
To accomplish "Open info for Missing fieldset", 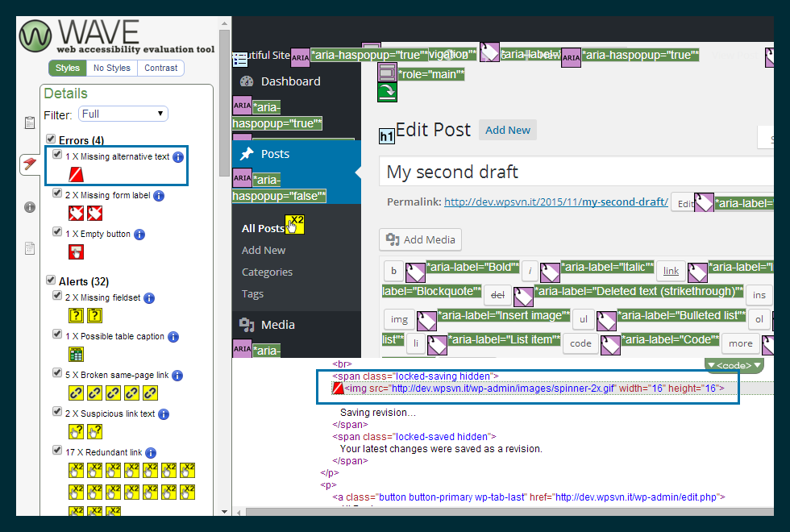I will 149,298.
